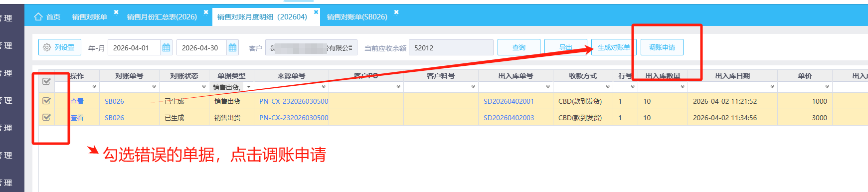The height and width of the screenshot is (192, 868).
Task: Open PN-CX source number link in second row
Action: [294, 118]
